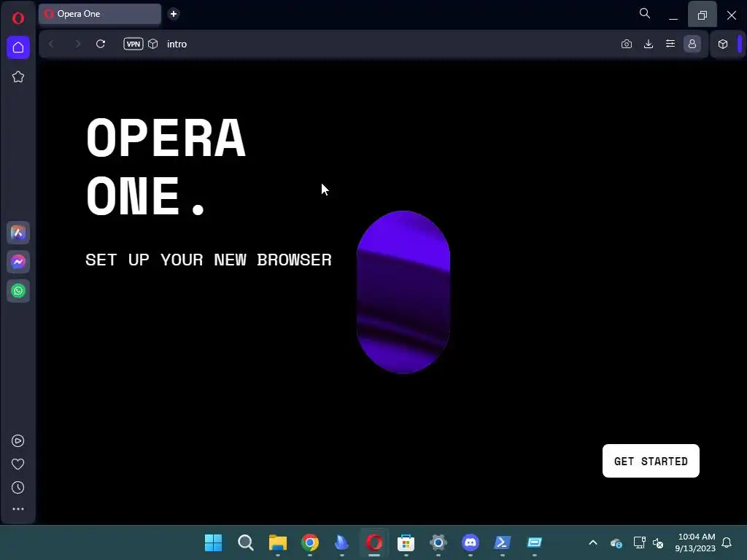Viewport: 747px width, 560px height.
Task: Open a new tab with plus
Action: click(174, 14)
